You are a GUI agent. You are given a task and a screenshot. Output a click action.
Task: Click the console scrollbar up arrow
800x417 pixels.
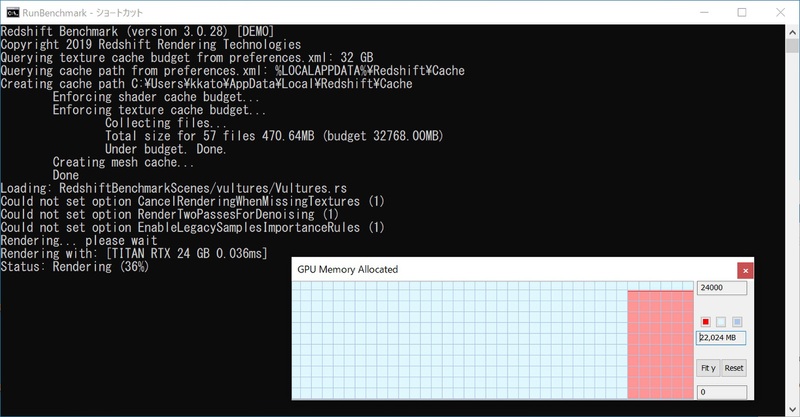(792, 32)
